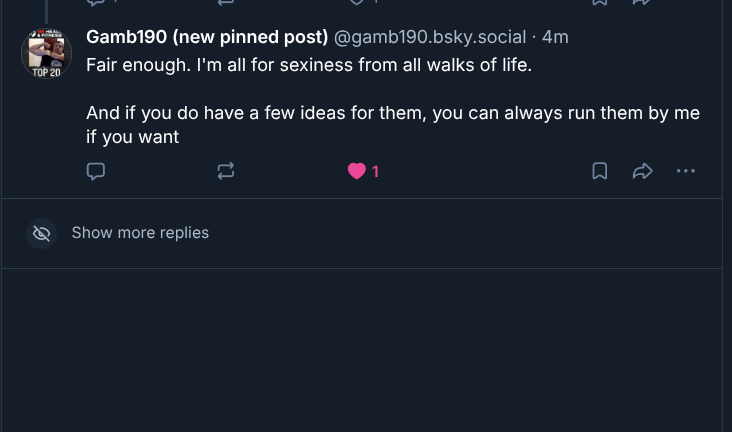Click the partially visible share icon at top
This screenshot has height=432, width=732.
point(642,3)
